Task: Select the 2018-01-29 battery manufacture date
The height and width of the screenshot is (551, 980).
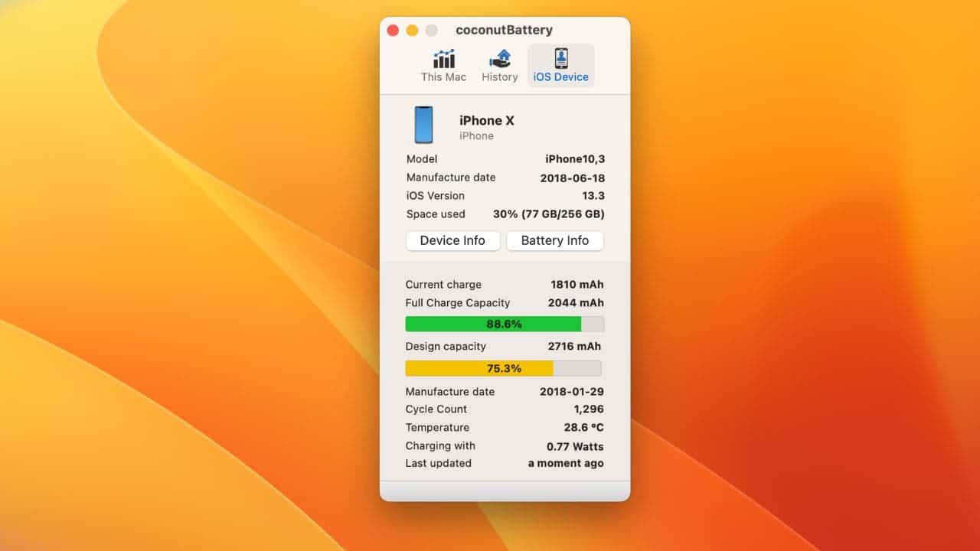Action: click(572, 392)
